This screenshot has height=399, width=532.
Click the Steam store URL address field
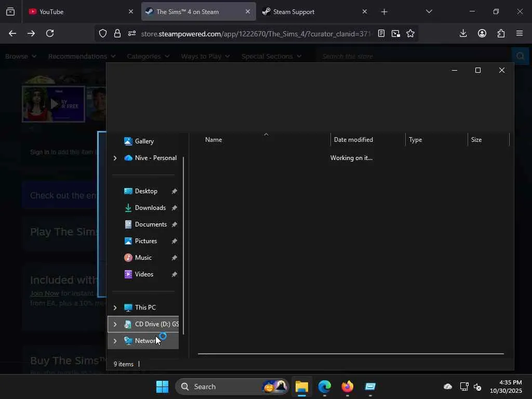click(x=255, y=34)
